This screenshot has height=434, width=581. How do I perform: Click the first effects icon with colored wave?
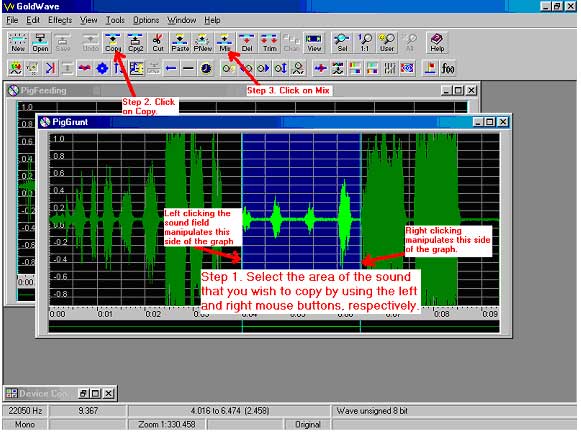click(x=16, y=68)
